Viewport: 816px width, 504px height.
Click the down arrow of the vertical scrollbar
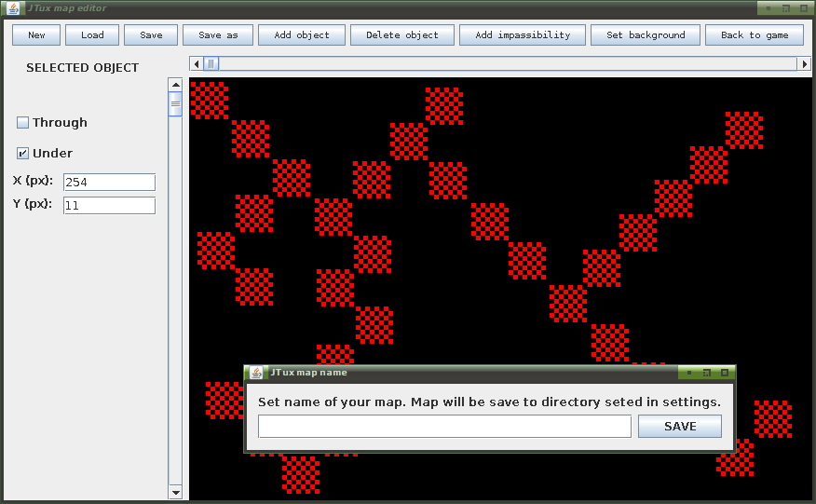176,492
